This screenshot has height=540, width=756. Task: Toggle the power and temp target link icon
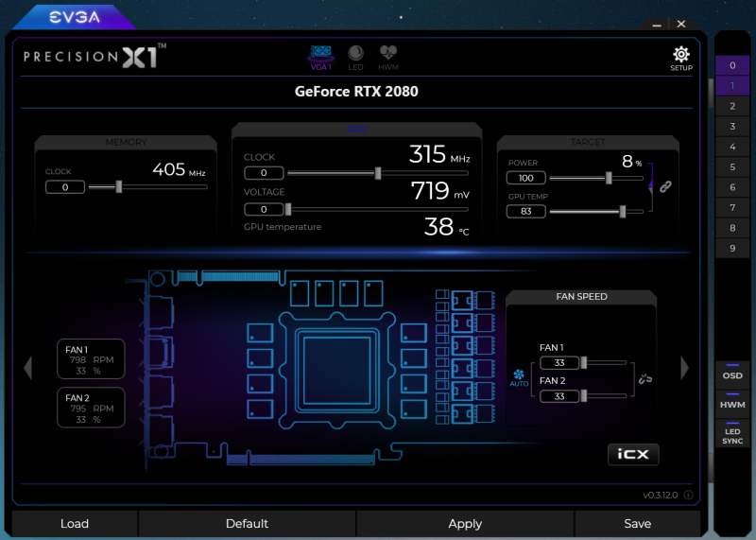tap(665, 186)
